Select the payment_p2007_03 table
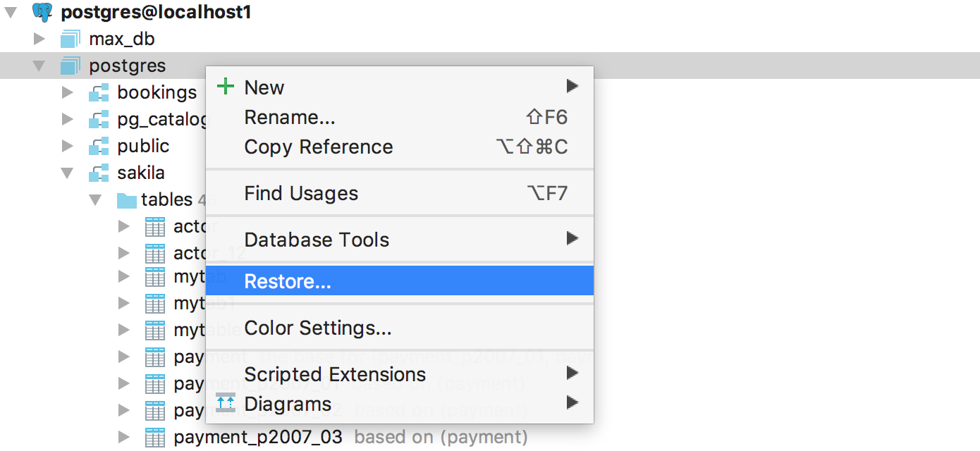This screenshot has width=980, height=451. (258, 437)
